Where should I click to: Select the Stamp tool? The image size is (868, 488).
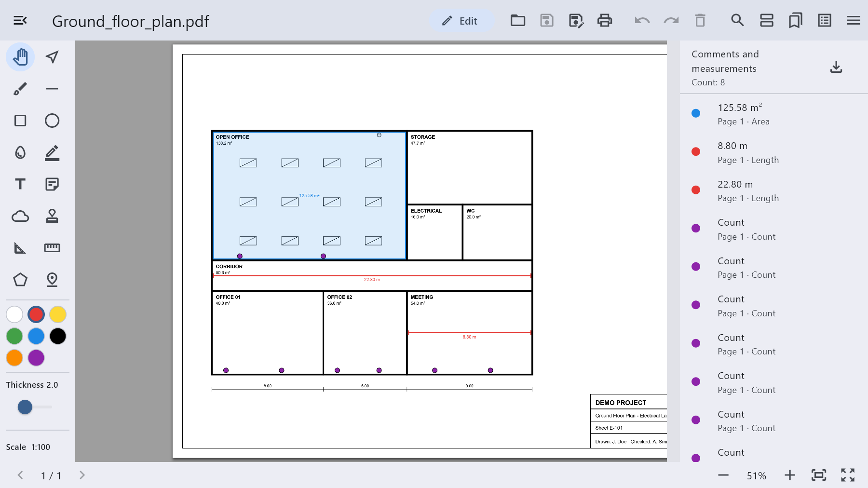[x=52, y=216]
